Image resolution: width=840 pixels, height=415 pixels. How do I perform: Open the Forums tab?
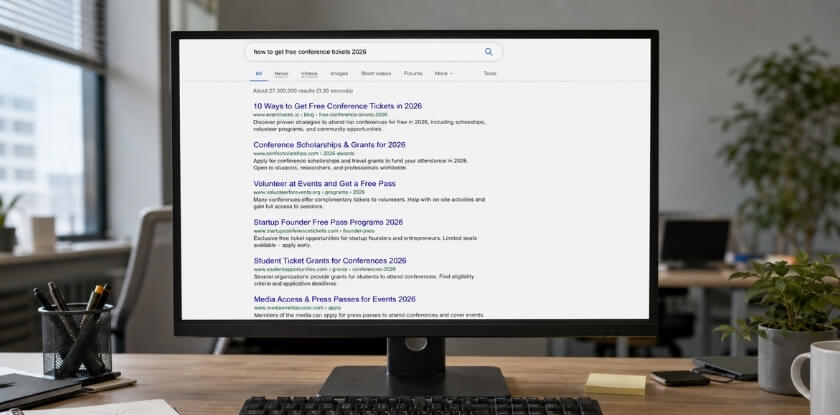[x=413, y=74]
